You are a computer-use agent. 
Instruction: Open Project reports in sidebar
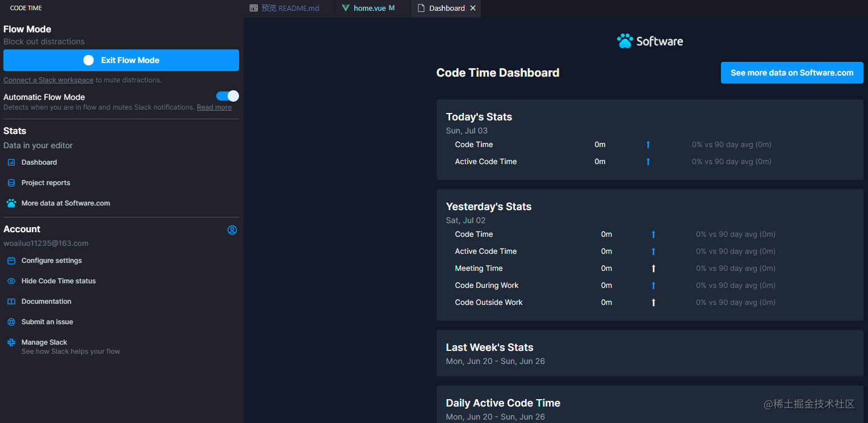(46, 183)
